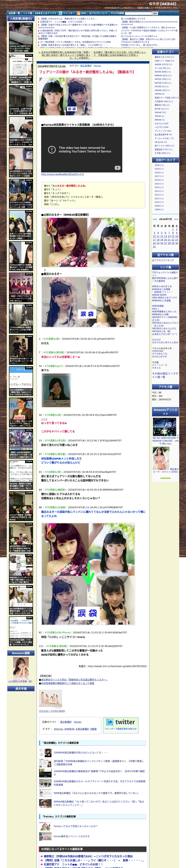Image resolution: width=186 pixels, height=868 pixels.
Task: Expand the 2016 monthly archive
Action: [x=162, y=180]
